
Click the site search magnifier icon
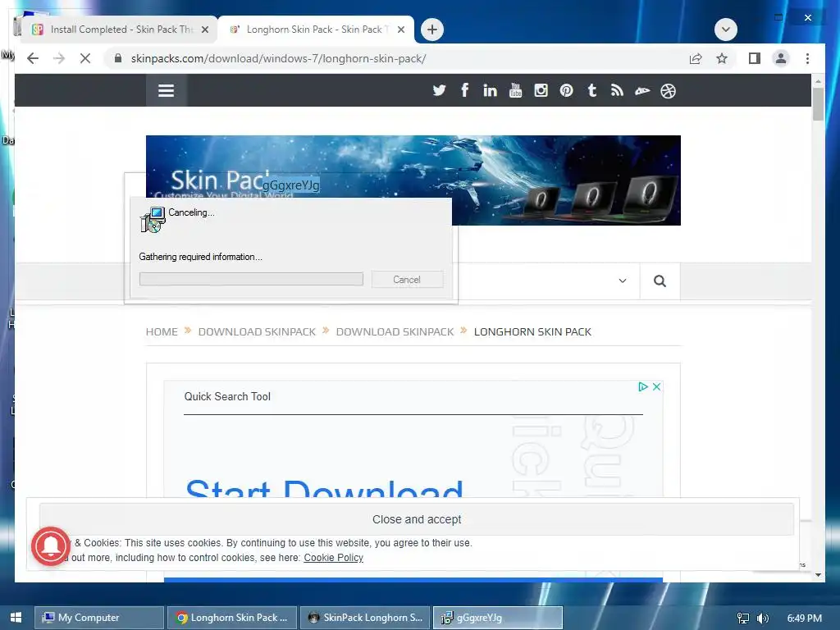click(x=660, y=281)
